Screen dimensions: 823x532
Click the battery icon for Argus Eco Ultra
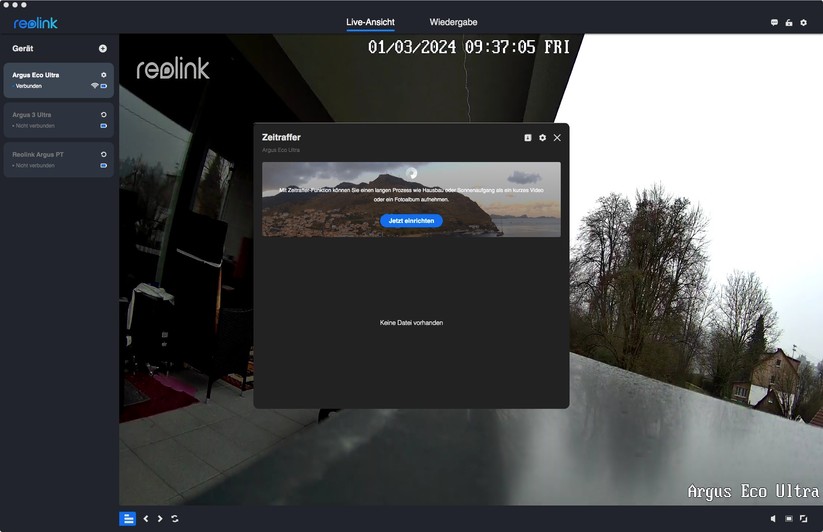click(103, 86)
